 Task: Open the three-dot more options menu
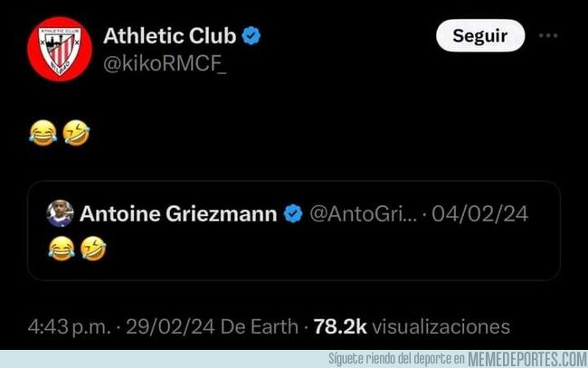coord(548,36)
